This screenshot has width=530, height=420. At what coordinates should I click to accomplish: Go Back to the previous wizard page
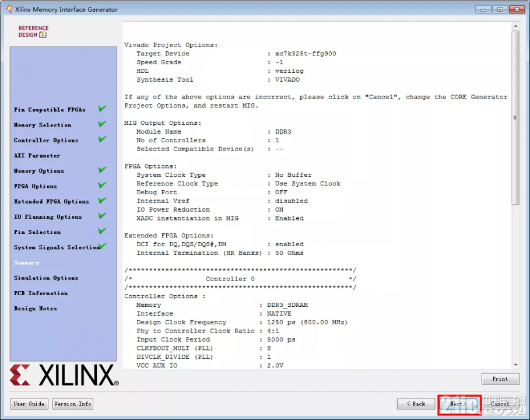pos(416,404)
